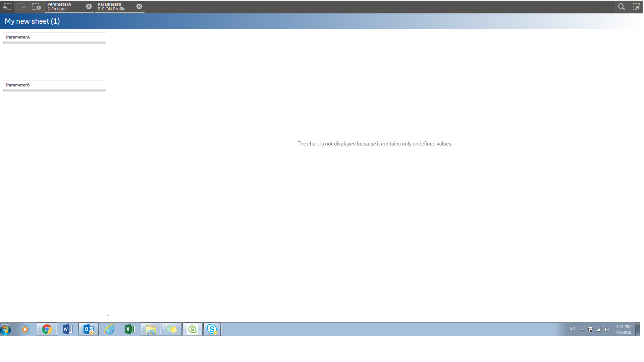Open the ParameterB filter pane
The image size is (644, 362).
coord(54,85)
